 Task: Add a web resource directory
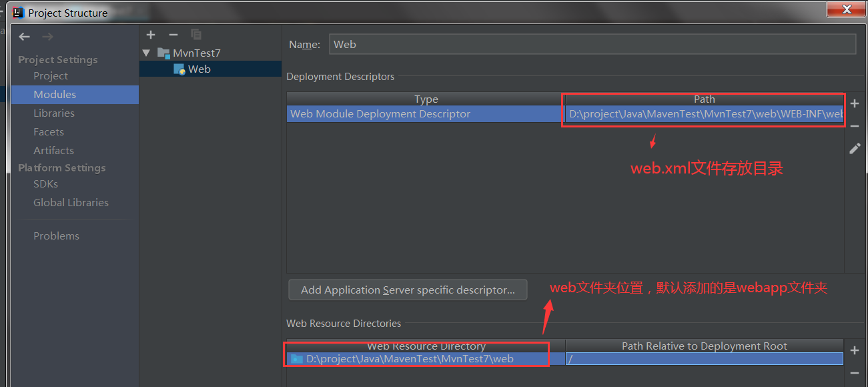pyautogui.click(x=855, y=350)
